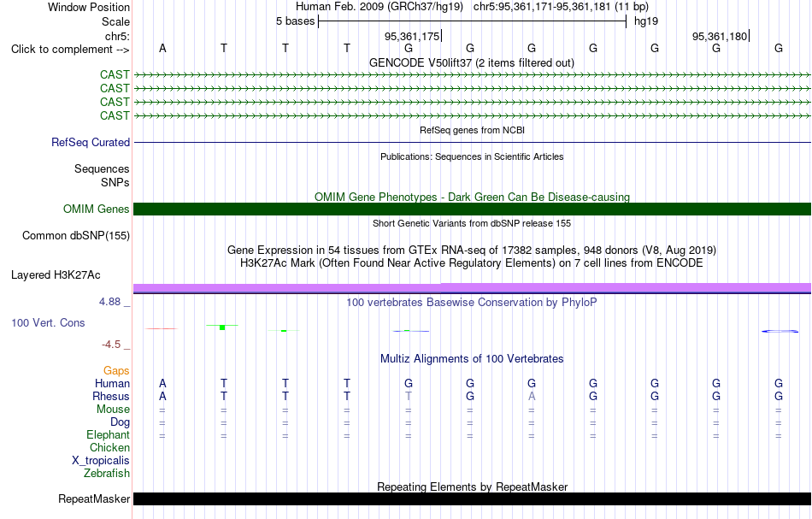Select the Zebrafish species label
Viewport: 812px width, 519px height.
point(107,473)
